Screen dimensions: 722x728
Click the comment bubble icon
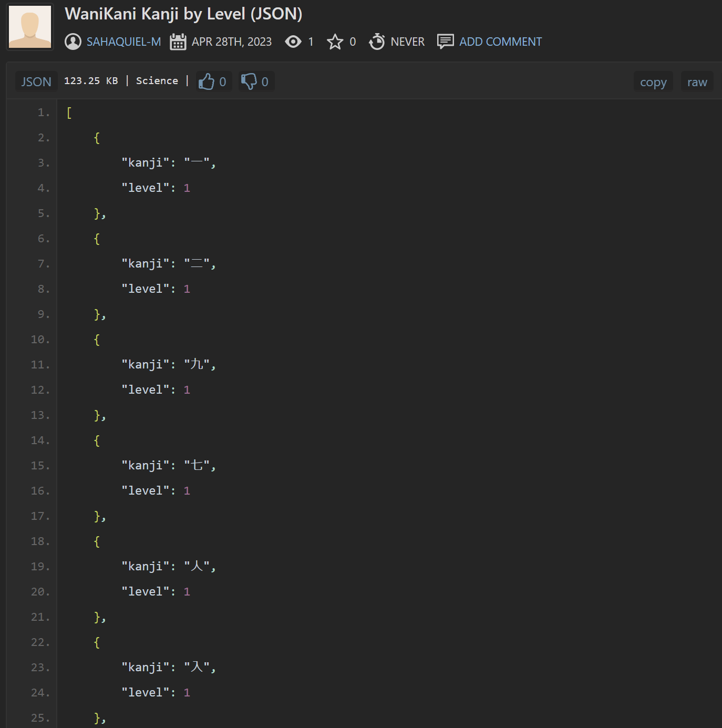point(446,42)
